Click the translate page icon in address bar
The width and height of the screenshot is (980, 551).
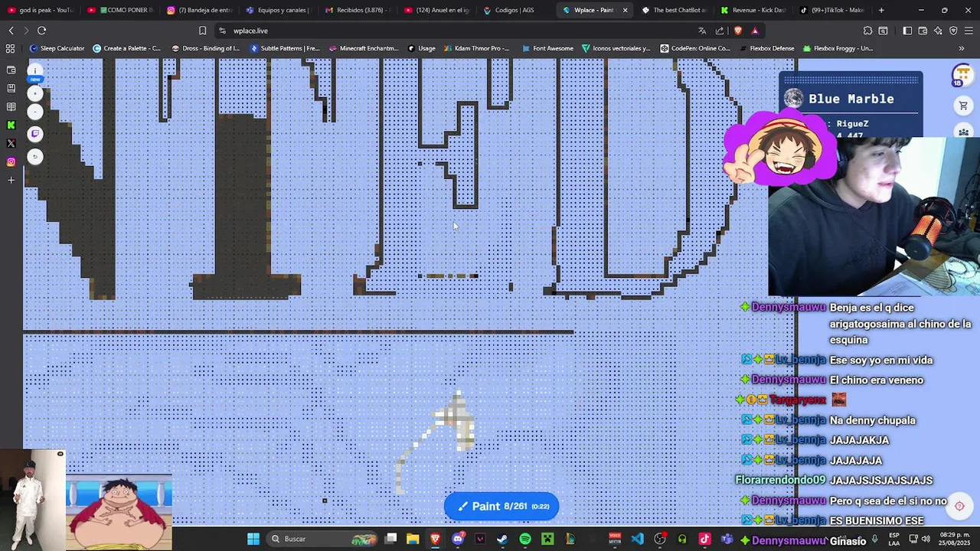point(702,31)
